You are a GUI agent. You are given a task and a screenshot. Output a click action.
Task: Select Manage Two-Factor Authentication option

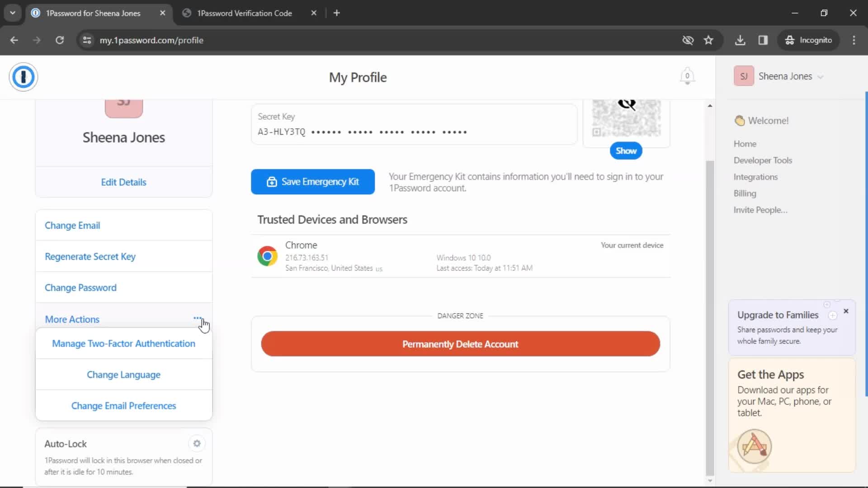123,343
